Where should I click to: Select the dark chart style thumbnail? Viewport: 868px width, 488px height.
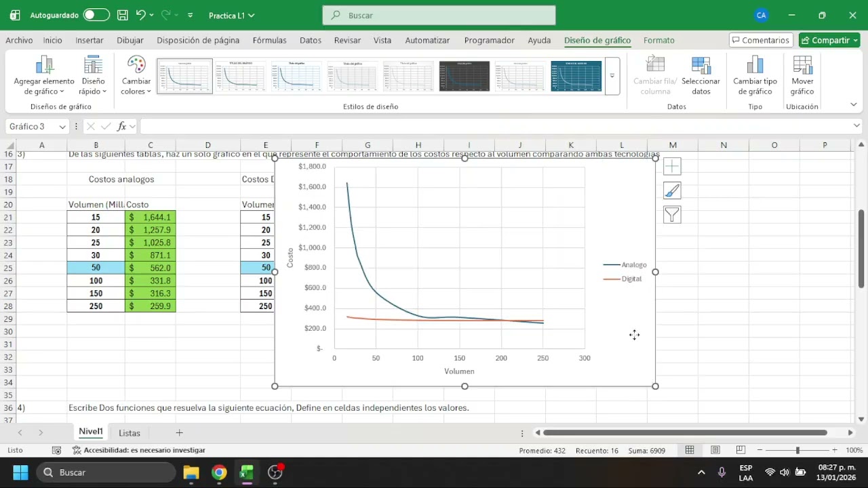(x=465, y=77)
